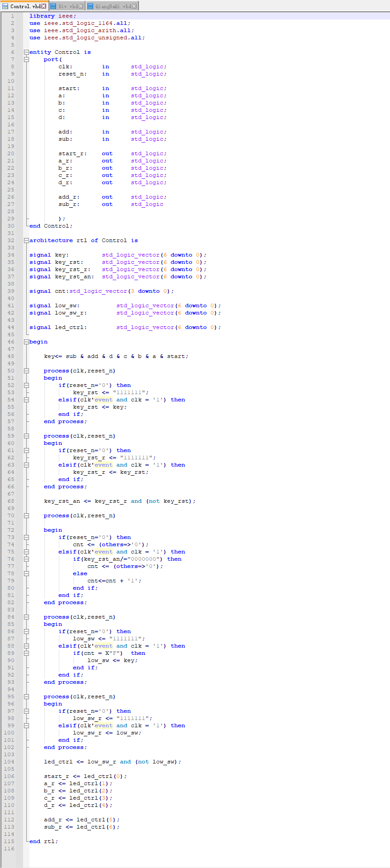The height and width of the screenshot is (868, 390).
Task: Fold the if(reset_n='0') at line 52
Action: (26, 385)
